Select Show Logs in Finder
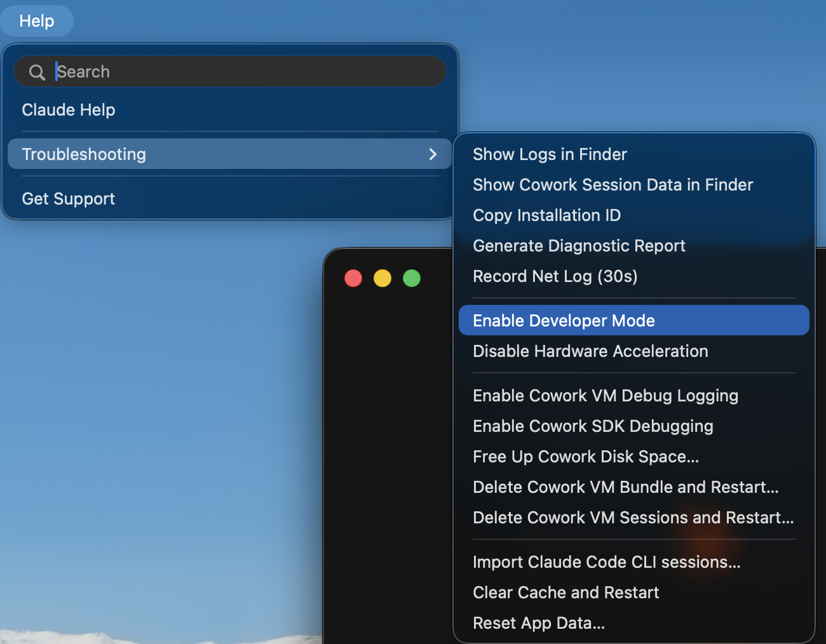The image size is (826, 644). 634,154
